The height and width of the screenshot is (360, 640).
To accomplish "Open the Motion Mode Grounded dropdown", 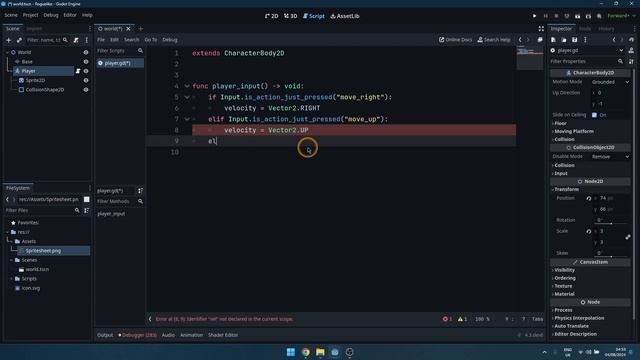I will click(x=610, y=82).
